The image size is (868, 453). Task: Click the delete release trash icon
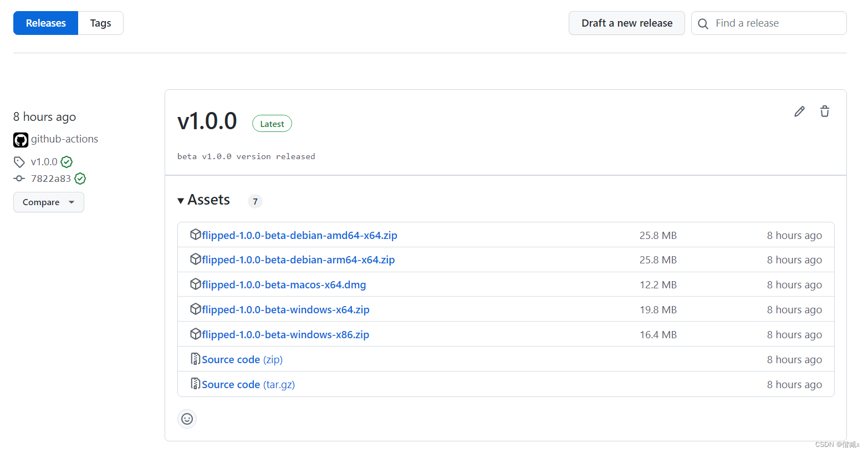[825, 111]
